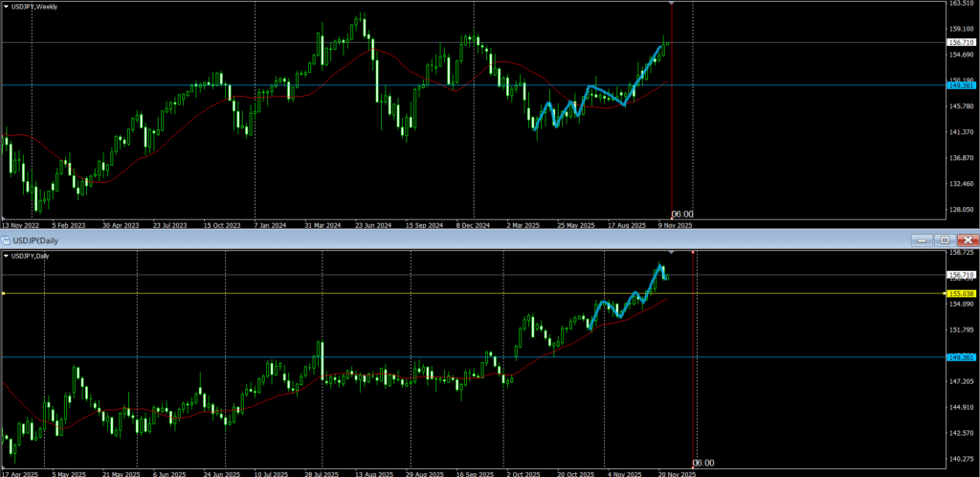Select the grey chart shift marker on Daily chart
The width and height of the screenshot is (980, 477).
tap(670, 252)
